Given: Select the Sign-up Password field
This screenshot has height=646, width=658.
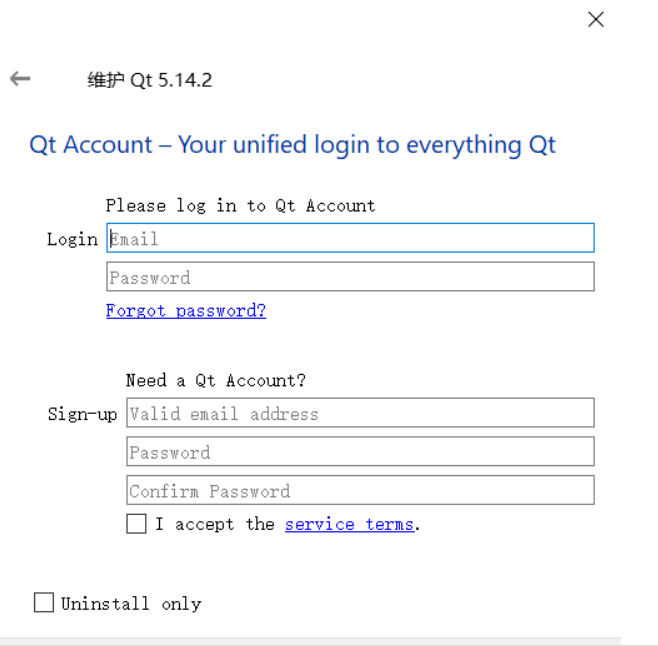Looking at the screenshot, I should (x=360, y=452).
